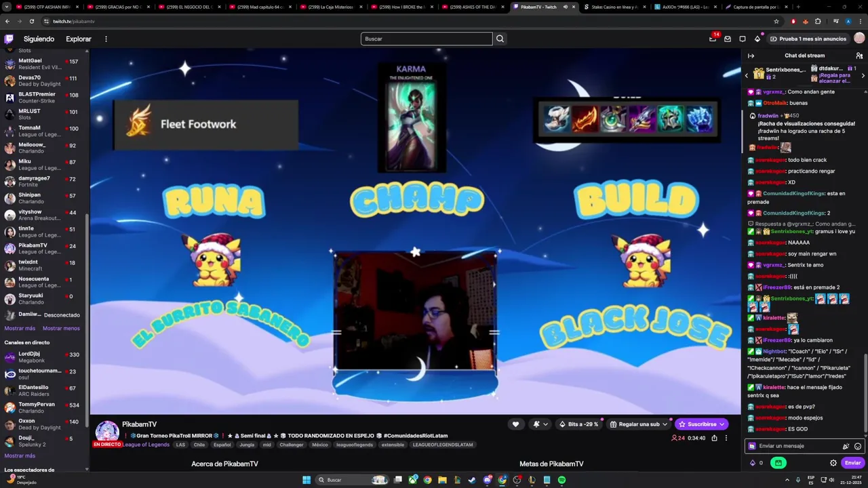
Task: Bookmark page with star icon in address bar
Action: (x=776, y=21)
